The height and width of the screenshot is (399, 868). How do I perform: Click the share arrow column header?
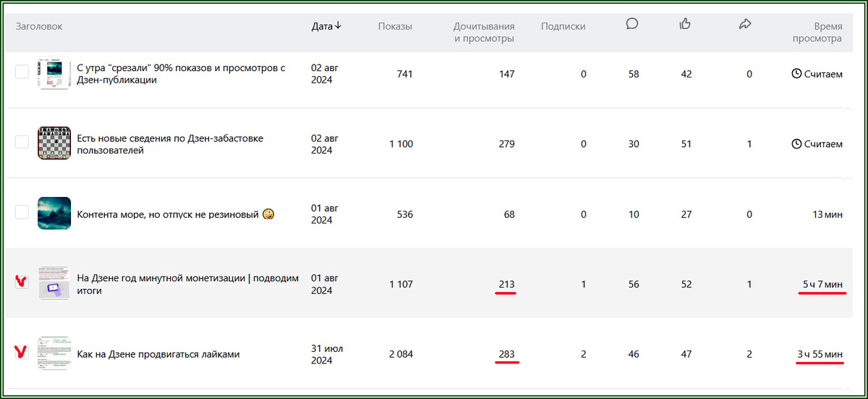[x=745, y=24]
